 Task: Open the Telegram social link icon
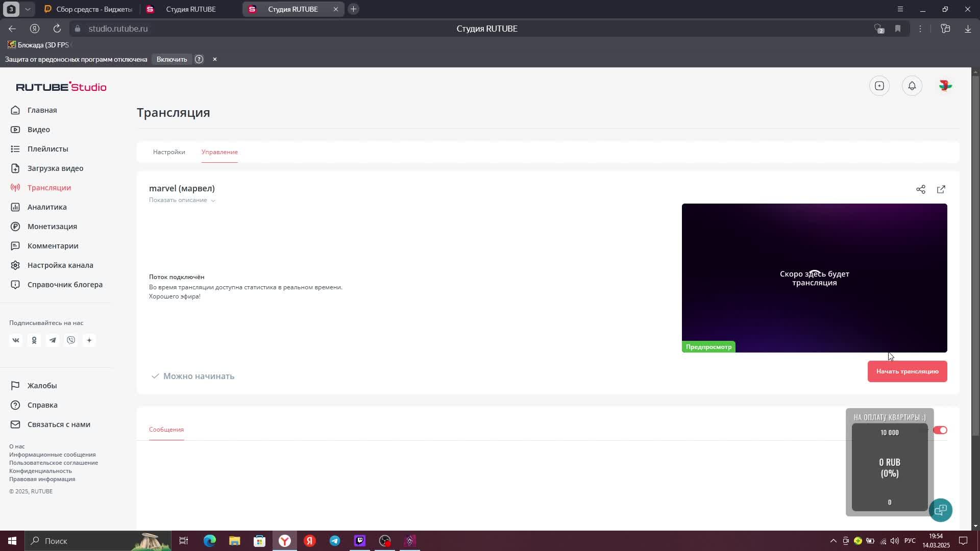click(x=53, y=340)
